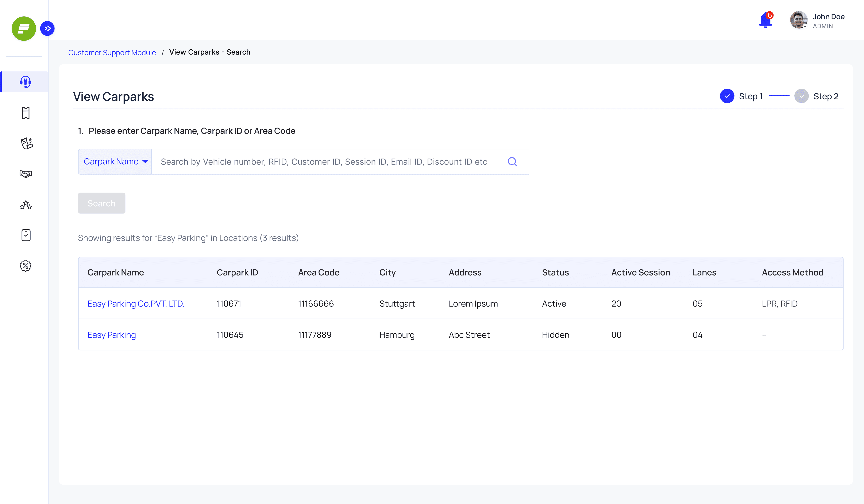
Task: Click the green app logo
Action: (24, 28)
